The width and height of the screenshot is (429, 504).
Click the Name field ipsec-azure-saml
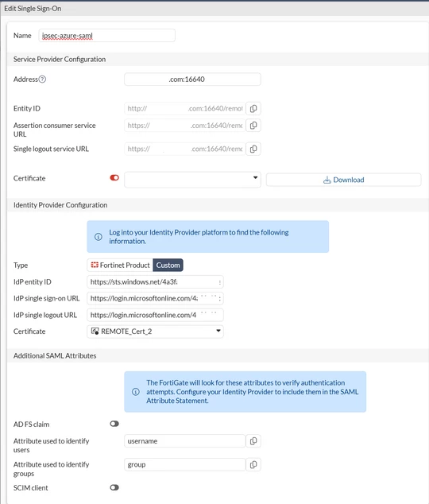click(x=107, y=35)
